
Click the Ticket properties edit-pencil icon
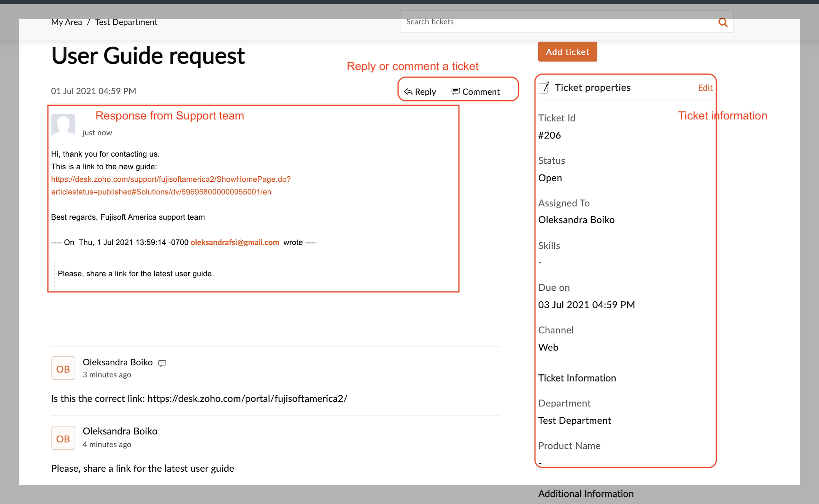click(544, 87)
